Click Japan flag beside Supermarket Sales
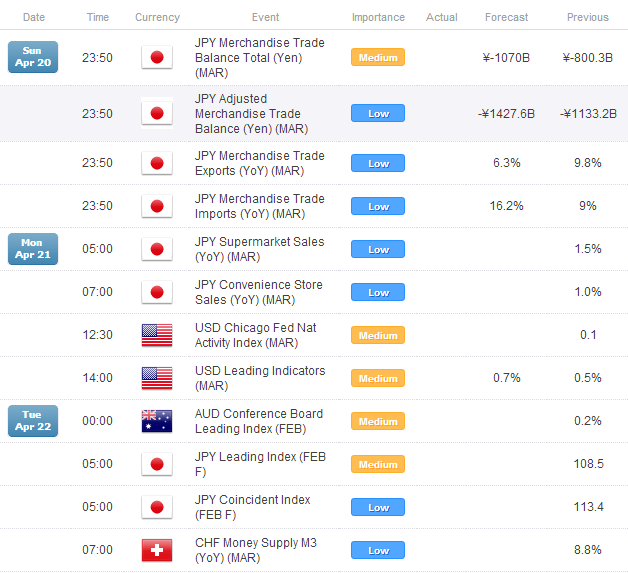This screenshot has height=573, width=628. (x=157, y=249)
